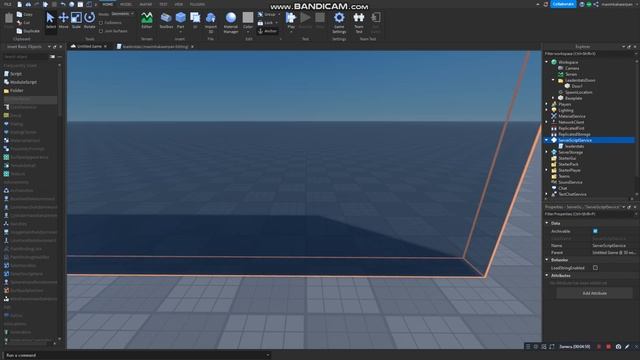The width and height of the screenshot is (640, 360).
Task: Toggle the LoadStringEnabled checkbox
Action: [595, 268]
